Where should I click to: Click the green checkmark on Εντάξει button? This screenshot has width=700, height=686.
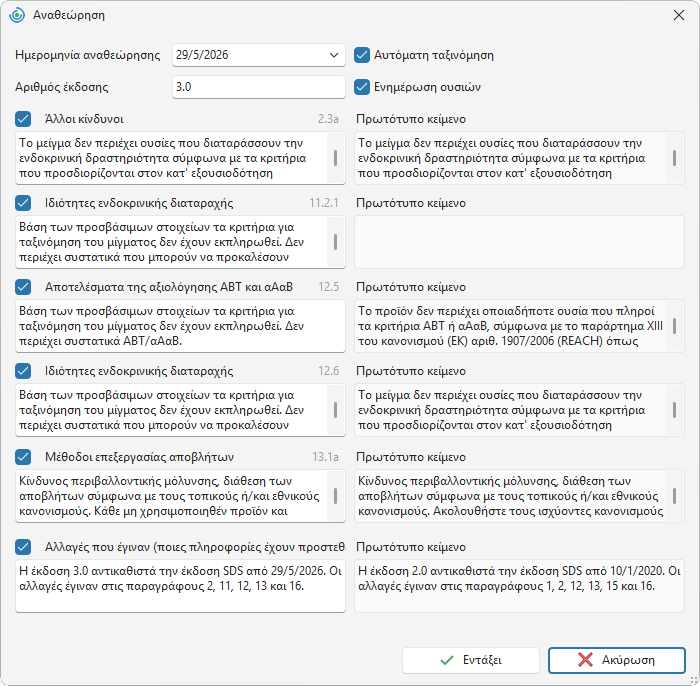447,660
